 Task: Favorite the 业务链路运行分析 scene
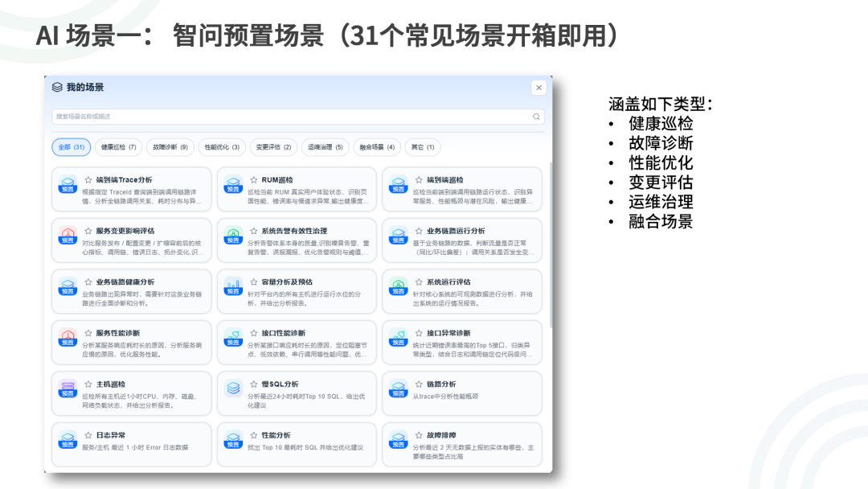click(419, 230)
